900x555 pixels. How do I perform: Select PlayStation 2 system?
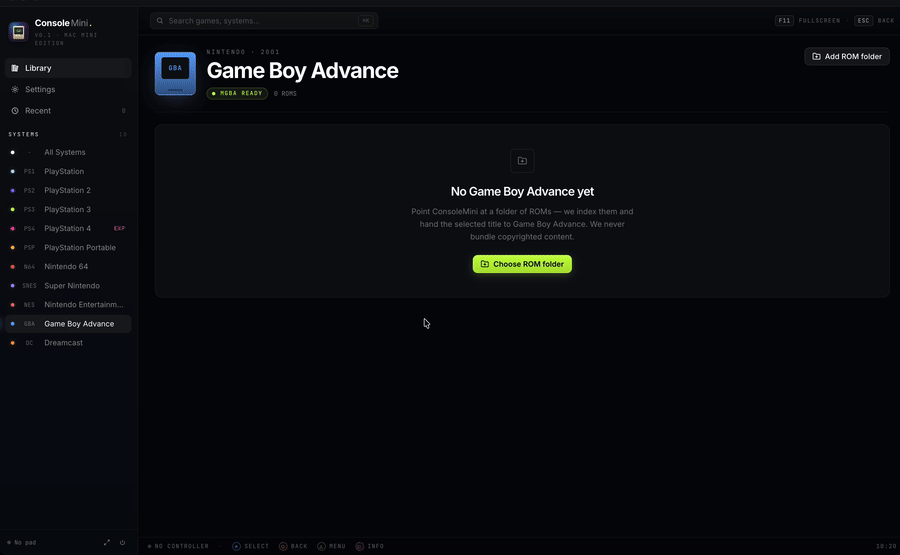[x=68, y=190]
